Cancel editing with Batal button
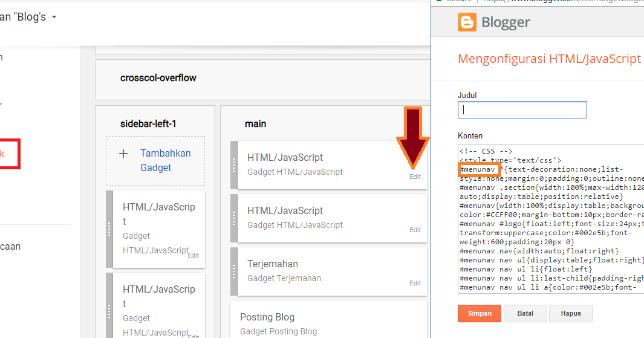 pos(525,313)
